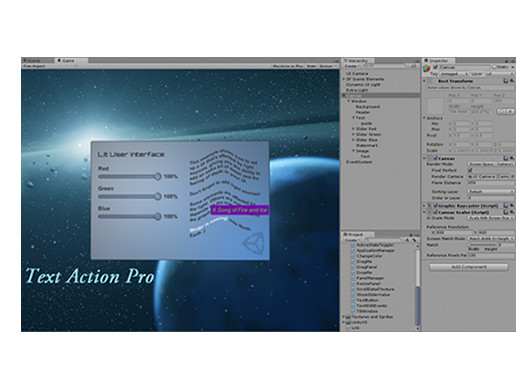
Task: Toggle the Canvas component enabled checkbox
Action: 435,158
